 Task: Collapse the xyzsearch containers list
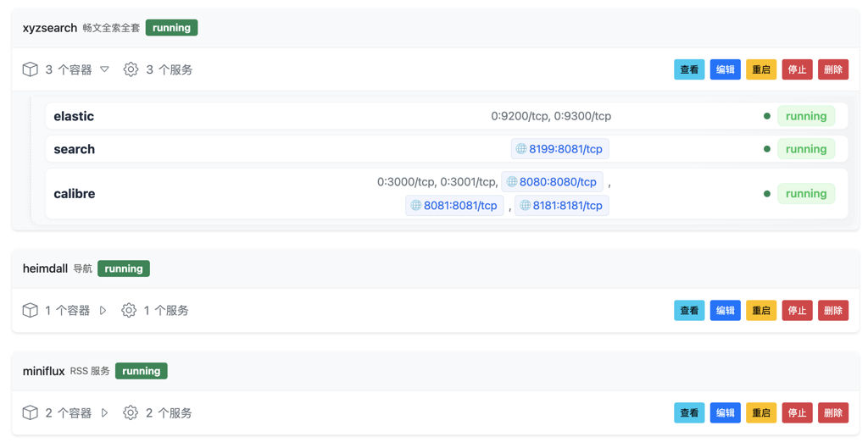click(105, 69)
